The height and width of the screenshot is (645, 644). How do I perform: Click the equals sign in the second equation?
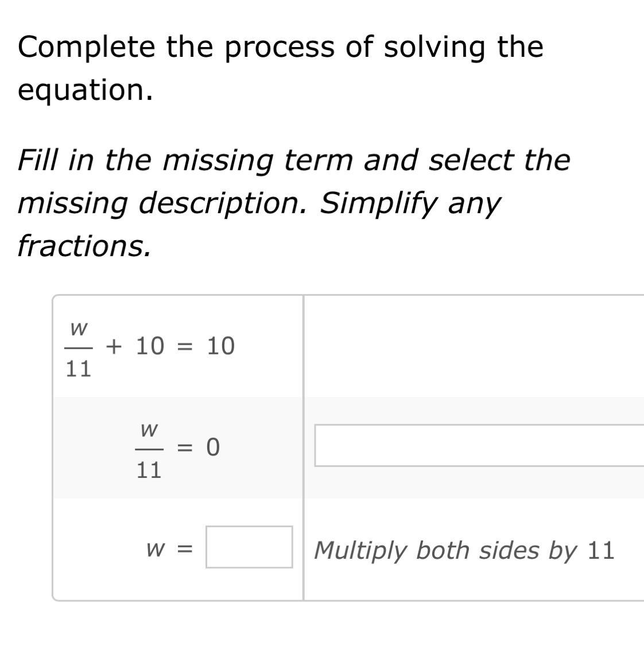pos(184,447)
